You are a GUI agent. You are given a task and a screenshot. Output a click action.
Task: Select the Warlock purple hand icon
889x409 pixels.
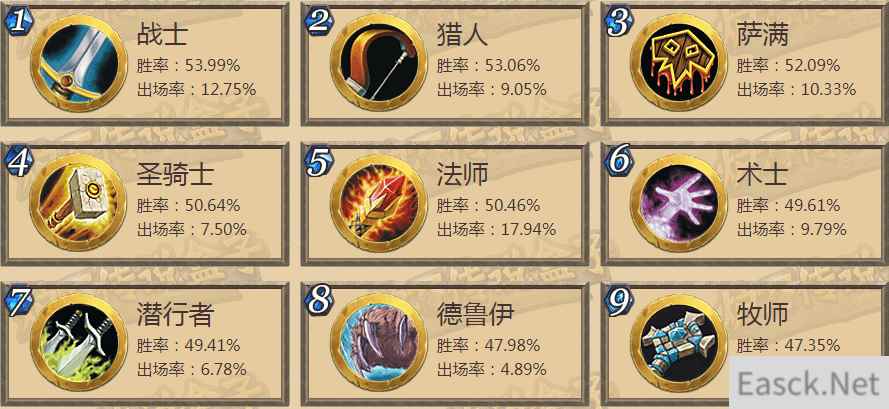tap(679, 203)
